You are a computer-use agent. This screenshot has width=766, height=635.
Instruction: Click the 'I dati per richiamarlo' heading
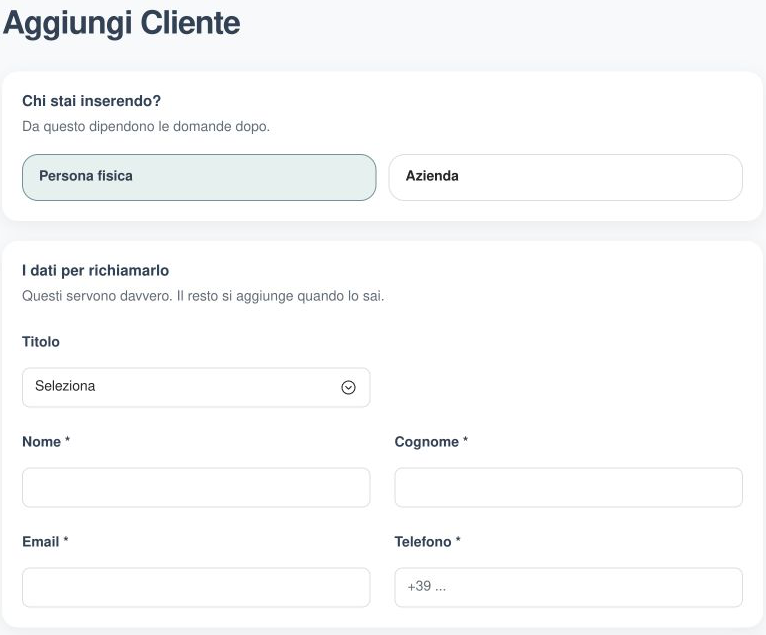click(x=95, y=270)
